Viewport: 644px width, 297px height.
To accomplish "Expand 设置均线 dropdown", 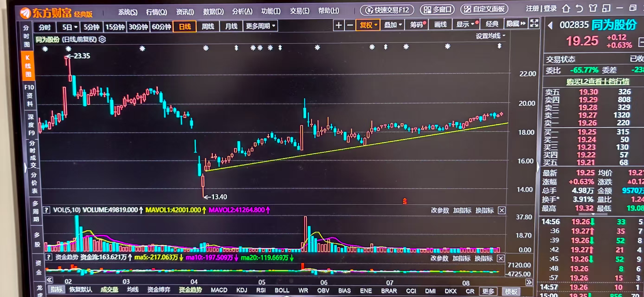I will [490, 36].
